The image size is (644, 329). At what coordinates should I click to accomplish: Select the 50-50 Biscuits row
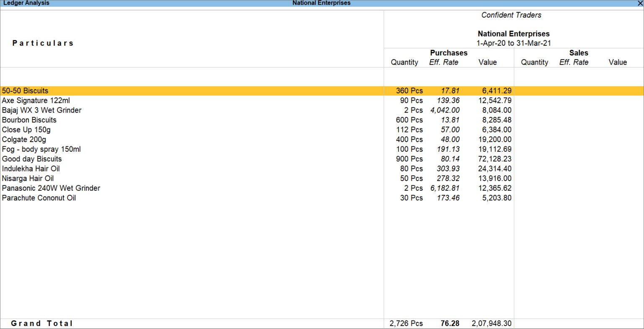(25, 91)
